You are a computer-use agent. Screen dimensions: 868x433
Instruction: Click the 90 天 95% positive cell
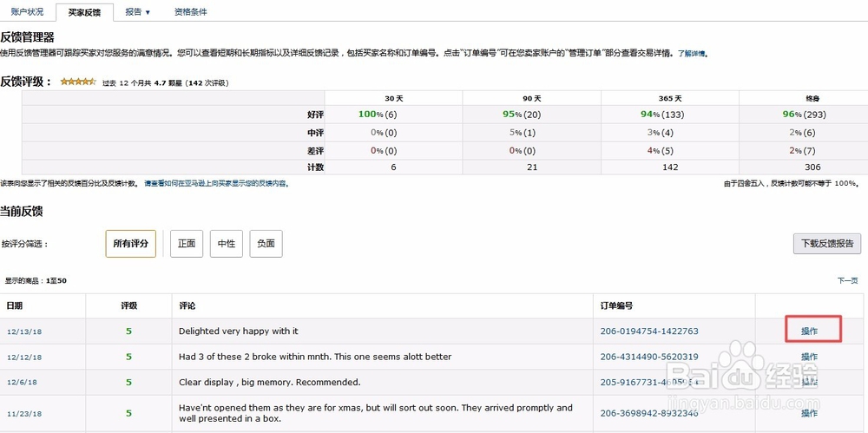(531, 115)
